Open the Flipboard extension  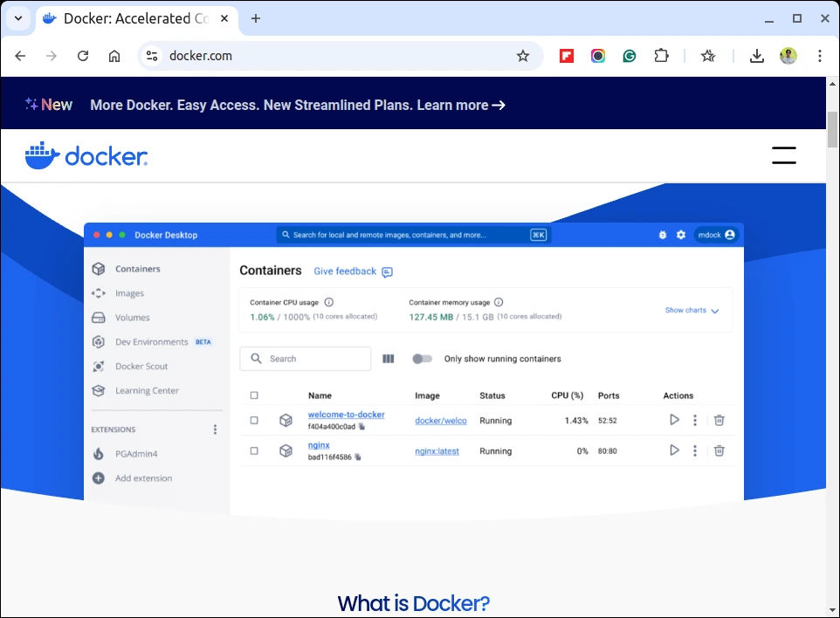[566, 56]
